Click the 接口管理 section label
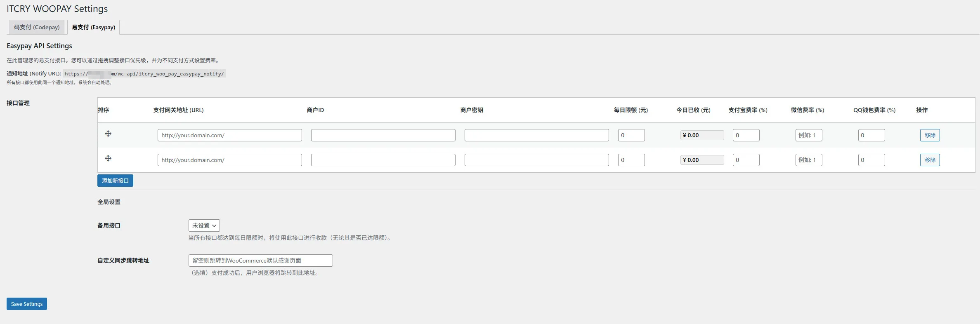The width and height of the screenshot is (980, 324). click(x=18, y=103)
